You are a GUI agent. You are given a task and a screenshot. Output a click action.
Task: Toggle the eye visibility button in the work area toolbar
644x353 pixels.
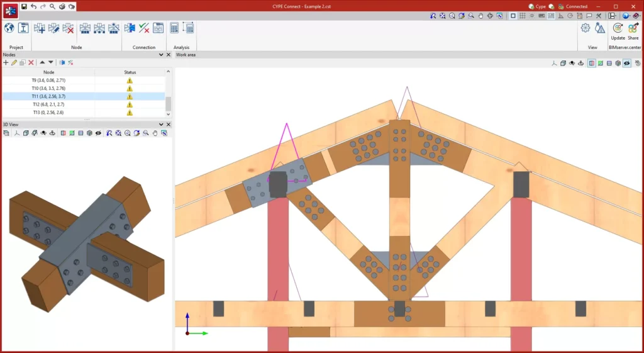pos(627,64)
